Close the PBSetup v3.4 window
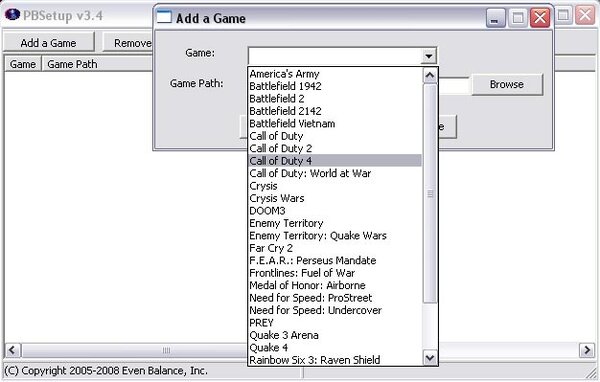600x382 pixels. pos(585,15)
